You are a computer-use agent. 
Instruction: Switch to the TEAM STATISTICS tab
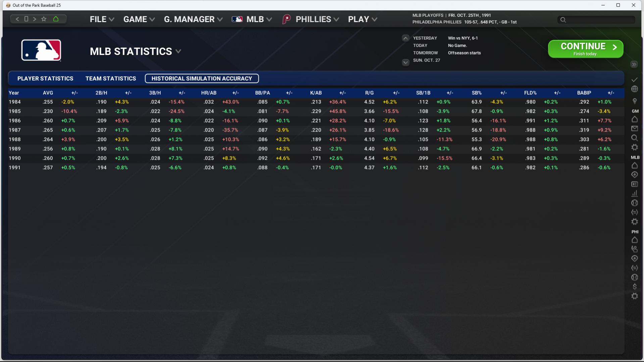click(111, 79)
